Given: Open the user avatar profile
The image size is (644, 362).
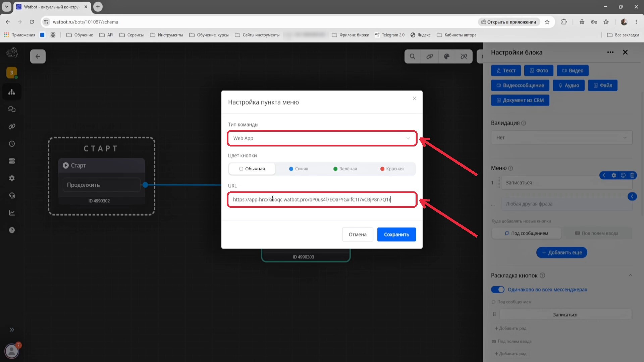Looking at the screenshot, I should [x=12, y=351].
